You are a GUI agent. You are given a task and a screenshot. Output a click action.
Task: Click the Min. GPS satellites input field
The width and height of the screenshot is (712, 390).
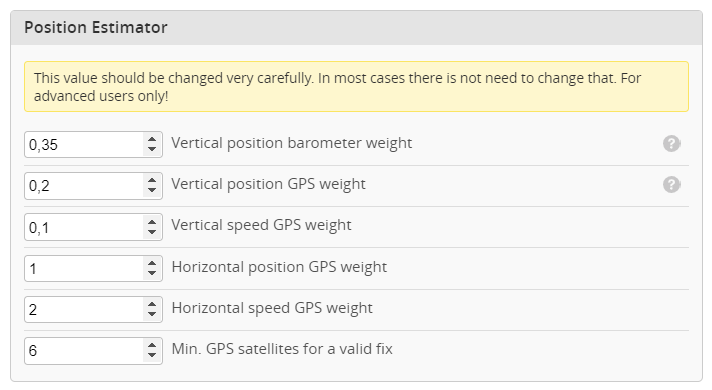coord(84,350)
